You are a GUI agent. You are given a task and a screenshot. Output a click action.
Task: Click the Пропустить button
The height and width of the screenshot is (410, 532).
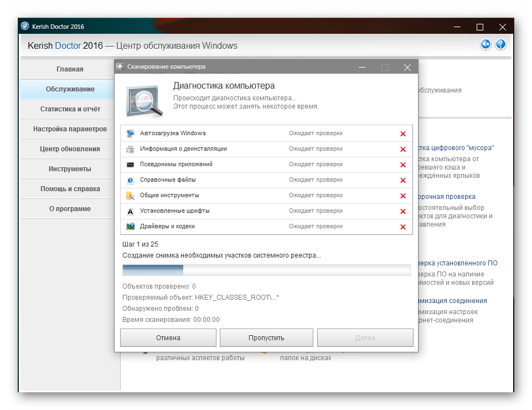click(266, 337)
